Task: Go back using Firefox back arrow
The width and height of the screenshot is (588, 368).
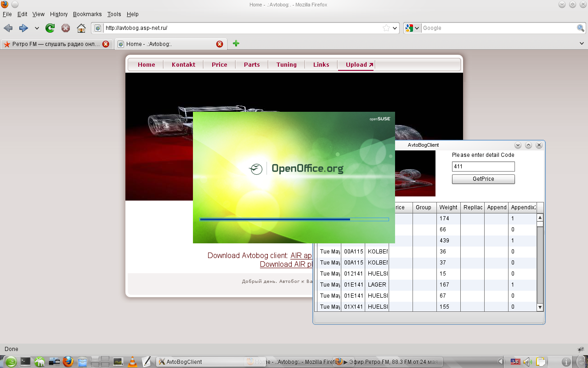Action: (x=8, y=28)
